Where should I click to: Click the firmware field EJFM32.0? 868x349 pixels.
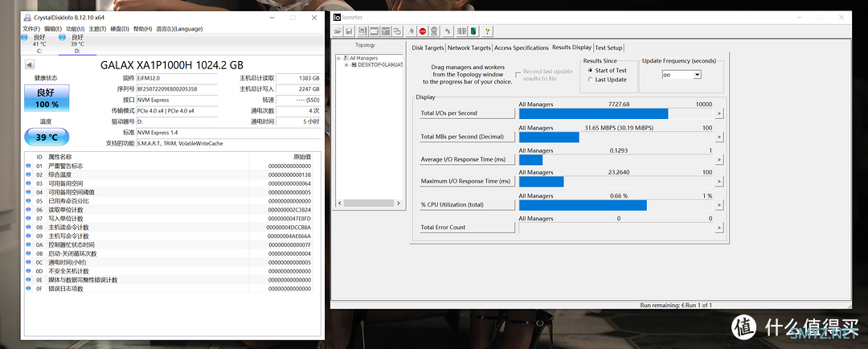(176, 78)
